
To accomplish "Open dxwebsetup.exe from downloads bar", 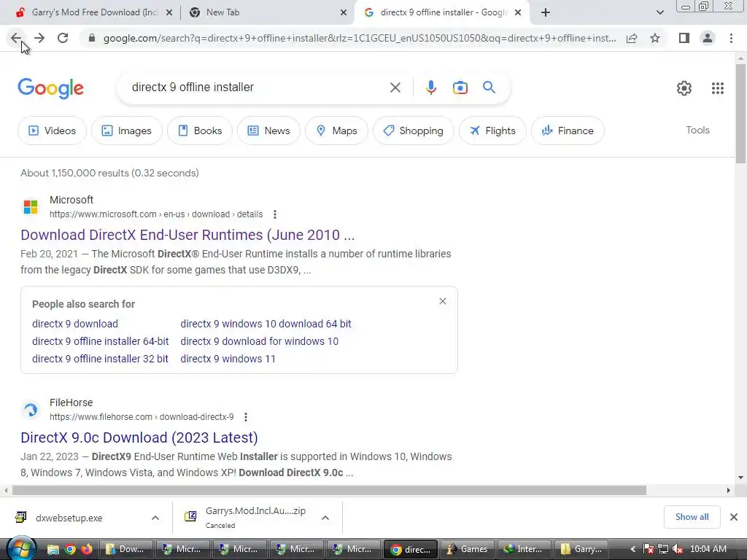I will (69, 518).
